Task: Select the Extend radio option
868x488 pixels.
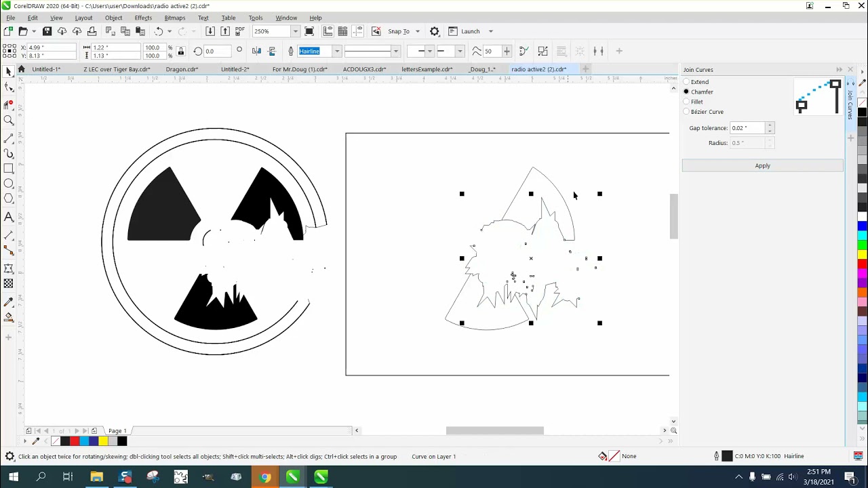Action: coord(686,82)
